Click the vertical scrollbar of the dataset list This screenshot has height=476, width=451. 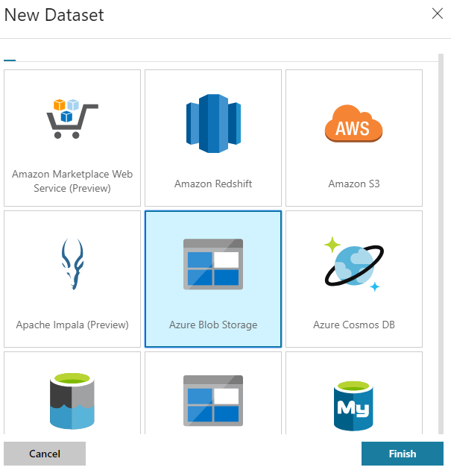[441, 244]
